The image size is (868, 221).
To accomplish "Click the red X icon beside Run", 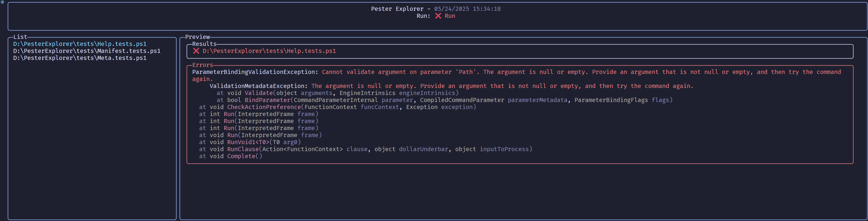I will 438,16.
